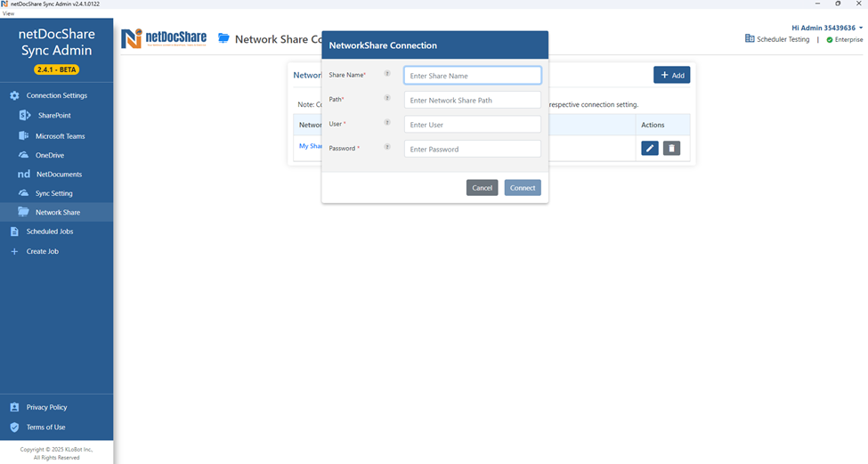Click the Password help icon
868x464 pixels.
(x=387, y=147)
